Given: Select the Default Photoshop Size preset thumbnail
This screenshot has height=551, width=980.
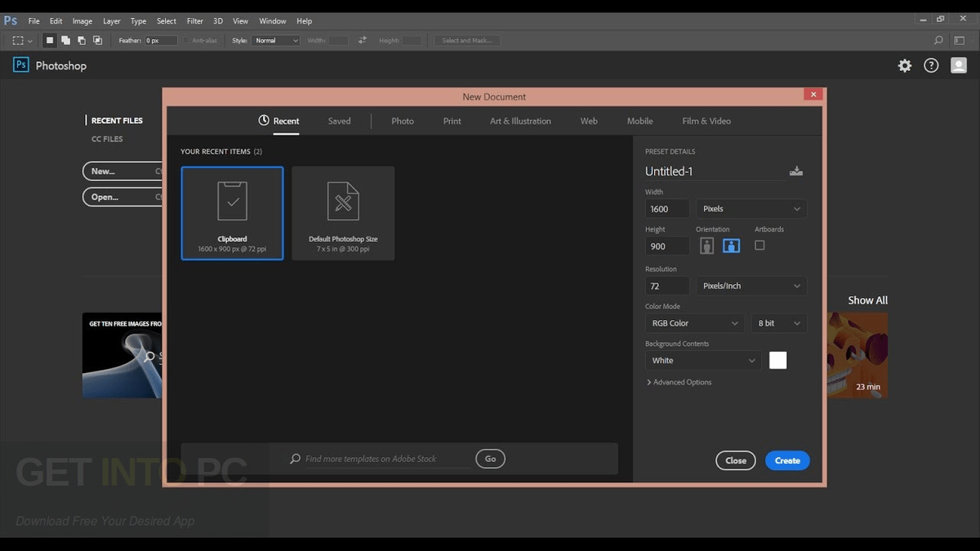Looking at the screenshot, I should pos(343,213).
